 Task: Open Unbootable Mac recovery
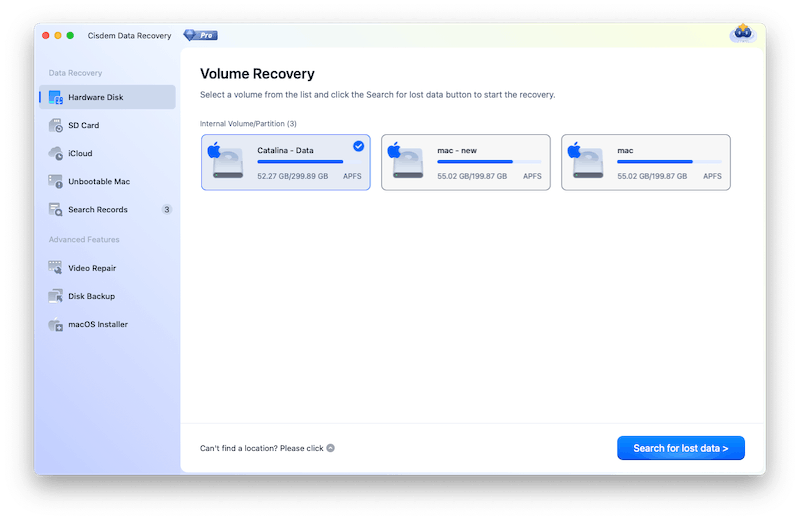[x=107, y=181]
